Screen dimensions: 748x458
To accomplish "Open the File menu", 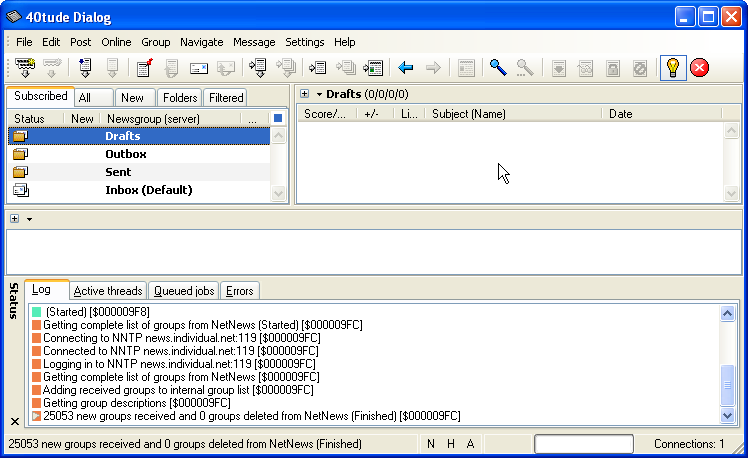I will pyautogui.click(x=24, y=42).
